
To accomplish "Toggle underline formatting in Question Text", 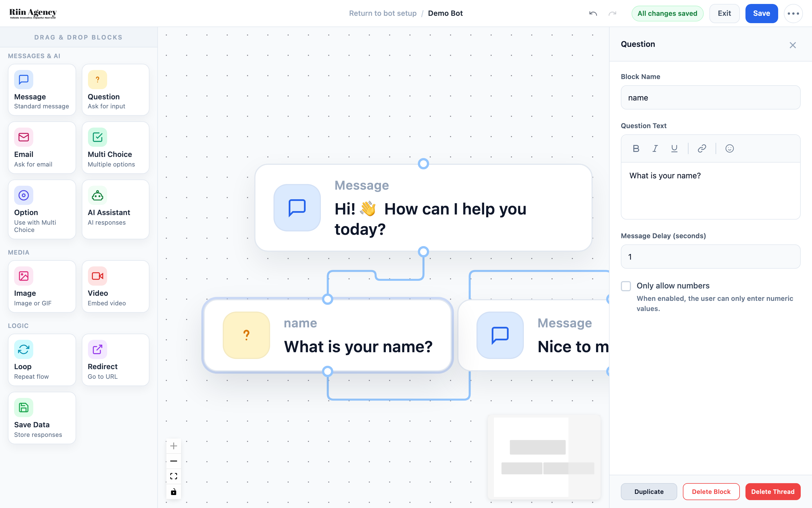I will 674,148.
